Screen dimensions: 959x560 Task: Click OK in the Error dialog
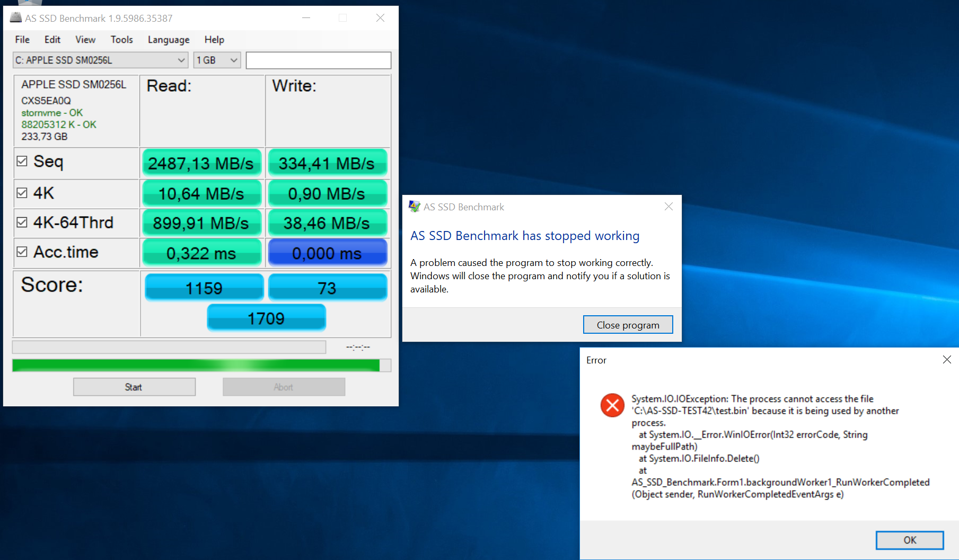coord(910,540)
